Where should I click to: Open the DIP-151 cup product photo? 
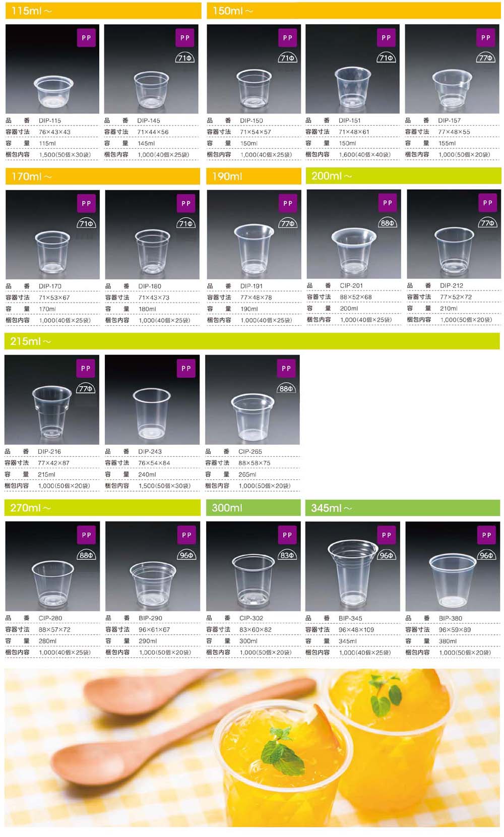353,69
